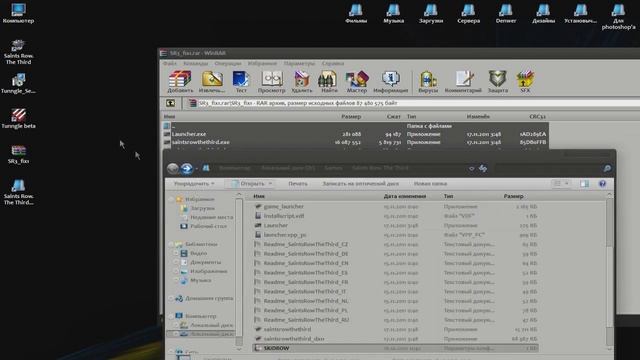Screen dimensions: 640x360
Task: Click the Explorer back arrow button
Action: click(x=173, y=168)
